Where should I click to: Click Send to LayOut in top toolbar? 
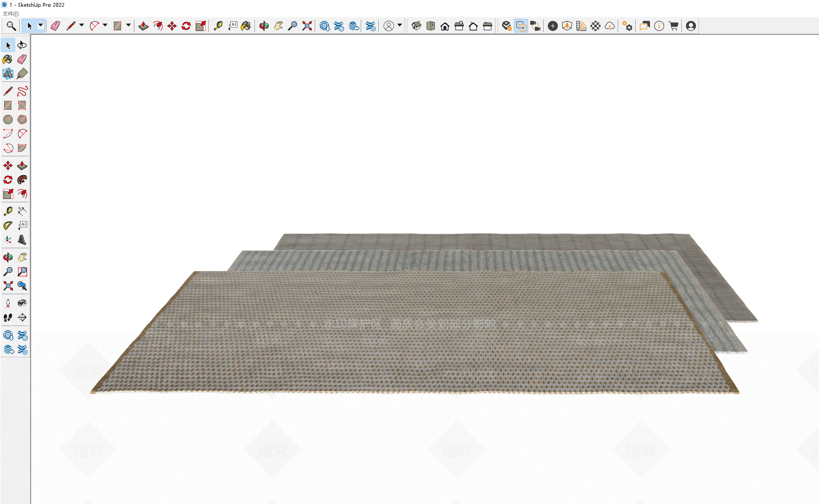[x=354, y=26]
